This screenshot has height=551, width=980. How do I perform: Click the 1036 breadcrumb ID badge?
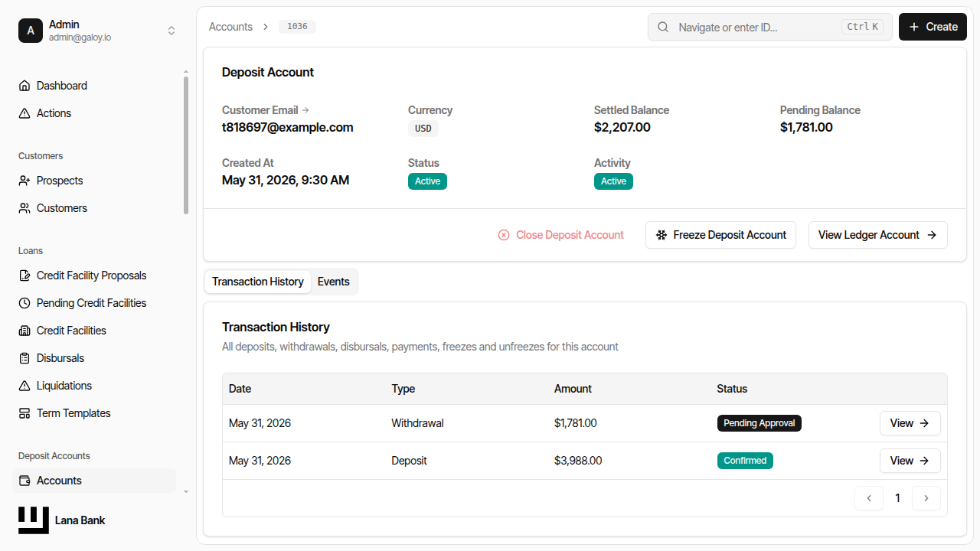tap(297, 27)
